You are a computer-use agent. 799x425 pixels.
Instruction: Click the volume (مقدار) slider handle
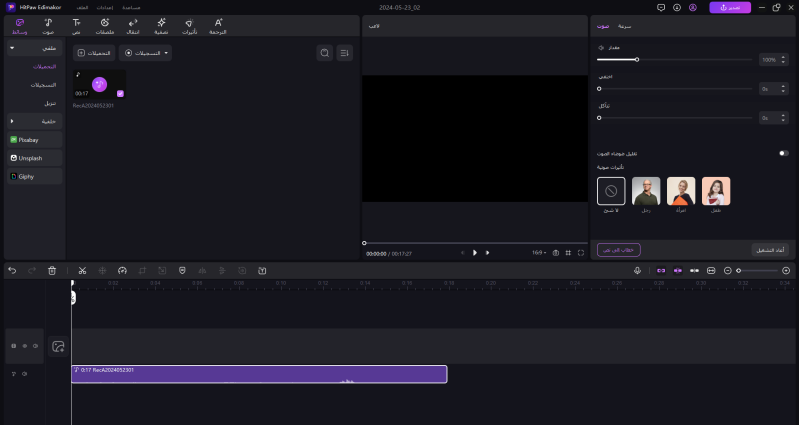point(636,60)
